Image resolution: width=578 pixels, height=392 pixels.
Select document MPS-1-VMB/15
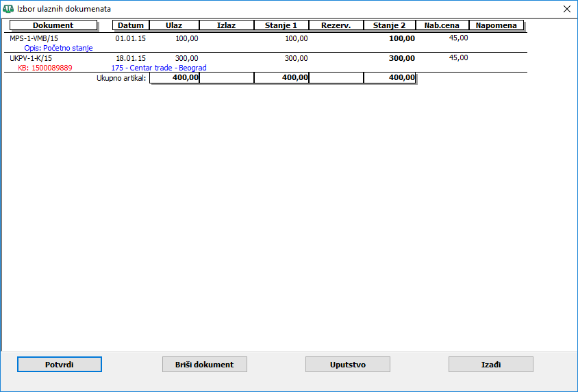click(34, 38)
